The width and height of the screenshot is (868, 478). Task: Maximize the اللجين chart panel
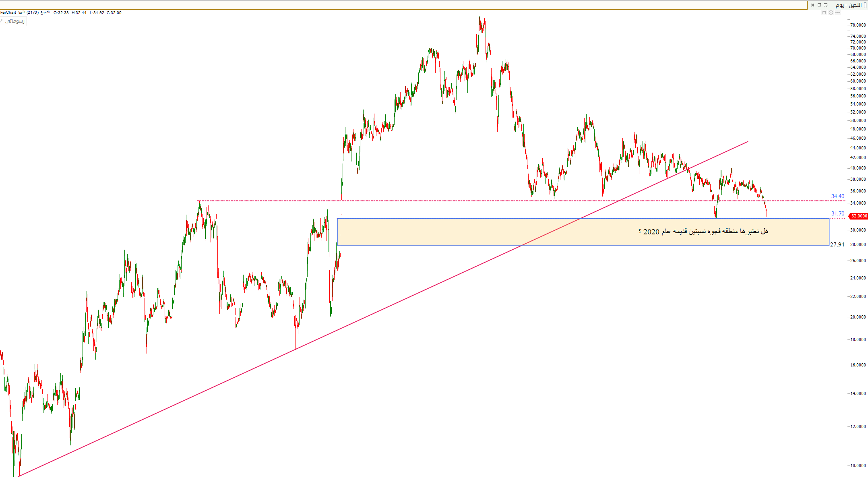click(819, 5)
